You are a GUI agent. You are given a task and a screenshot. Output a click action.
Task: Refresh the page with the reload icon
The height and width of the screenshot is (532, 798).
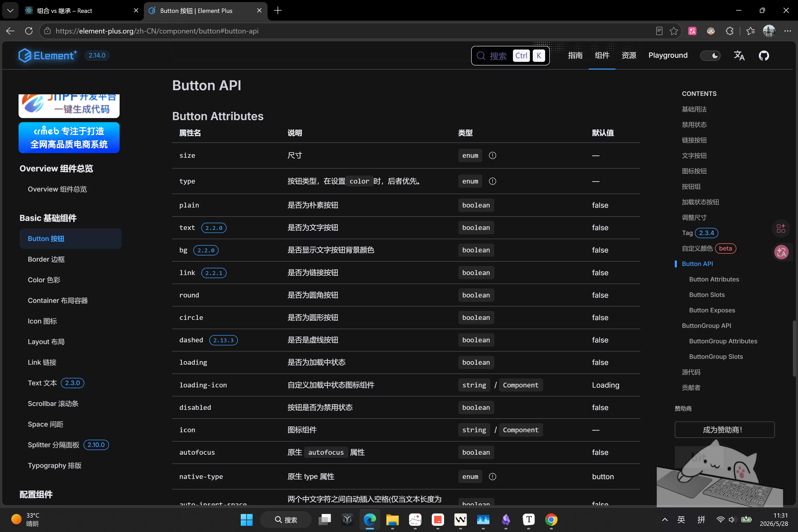[29, 31]
